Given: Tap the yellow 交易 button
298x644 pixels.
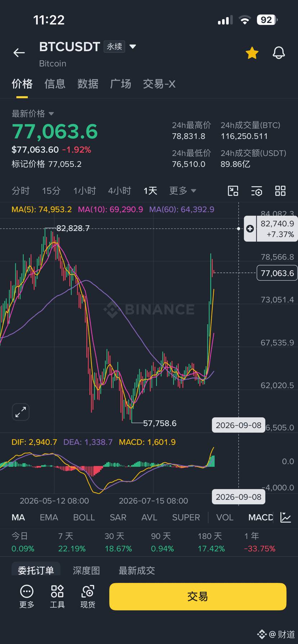Looking at the screenshot, I should tap(198, 597).
